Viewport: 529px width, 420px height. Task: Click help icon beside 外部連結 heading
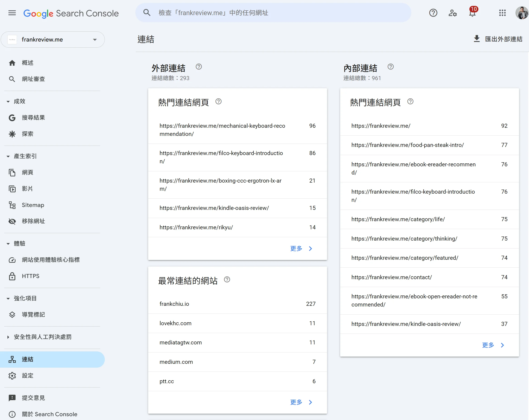point(199,67)
